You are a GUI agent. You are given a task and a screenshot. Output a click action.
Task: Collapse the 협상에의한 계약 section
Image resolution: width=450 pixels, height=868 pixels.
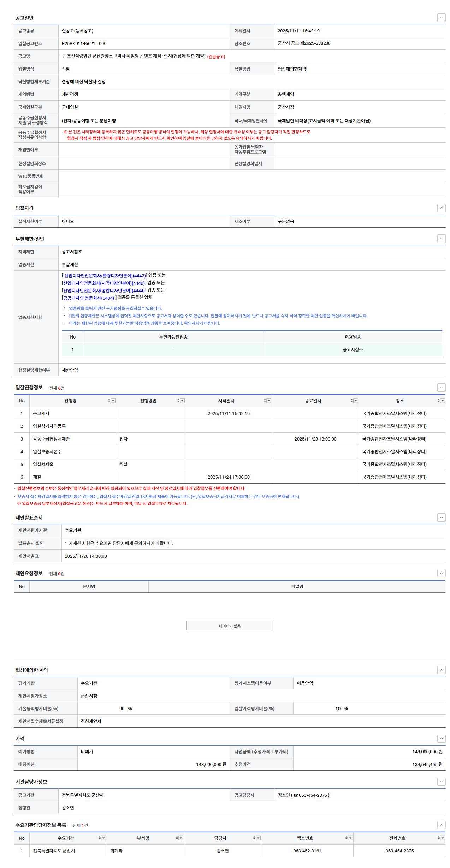coord(441,670)
